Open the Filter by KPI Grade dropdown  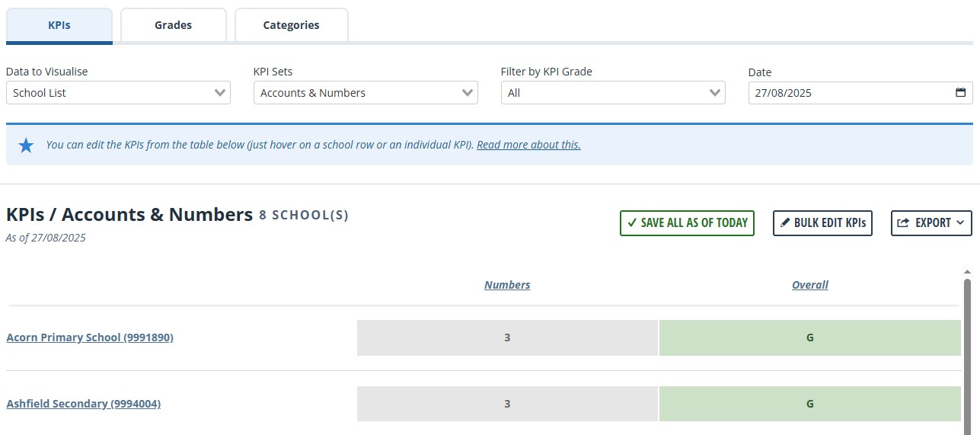click(x=613, y=93)
